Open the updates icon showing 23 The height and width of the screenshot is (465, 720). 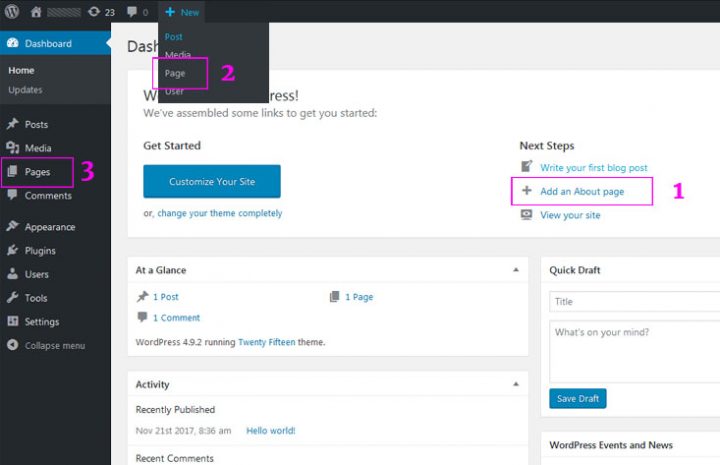pyautogui.click(x=94, y=11)
